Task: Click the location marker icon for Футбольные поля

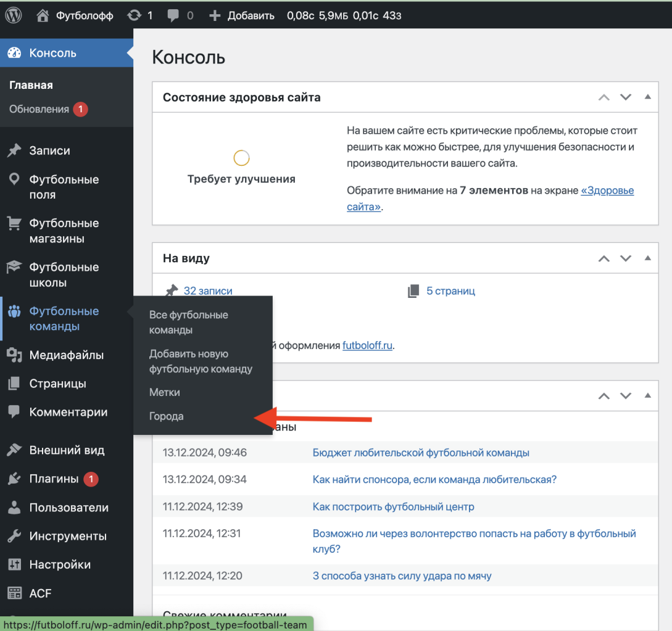Action: click(x=14, y=179)
